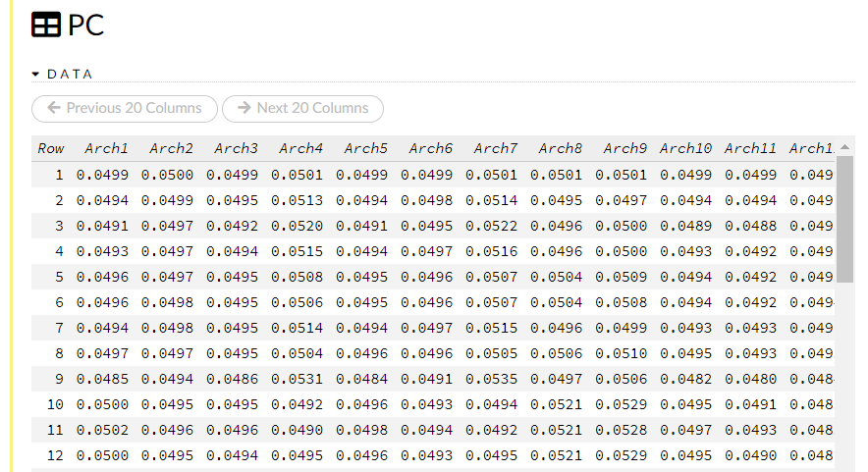This screenshot has width=868, height=472.
Task: Click the Previous 20 Columns button
Action: tap(125, 108)
